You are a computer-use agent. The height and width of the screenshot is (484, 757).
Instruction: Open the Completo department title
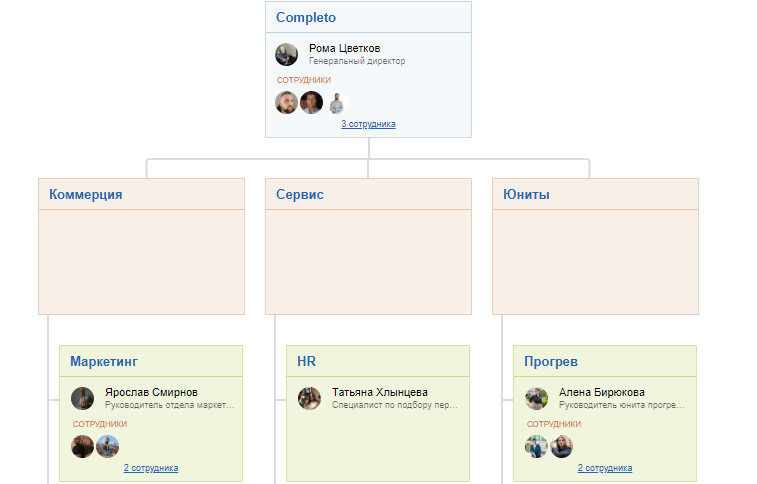pos(306,18)
